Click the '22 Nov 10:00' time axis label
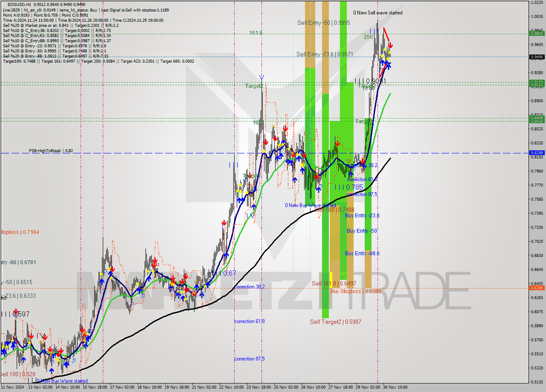Viewport: 546px width, 392px height. pos(232,387)
